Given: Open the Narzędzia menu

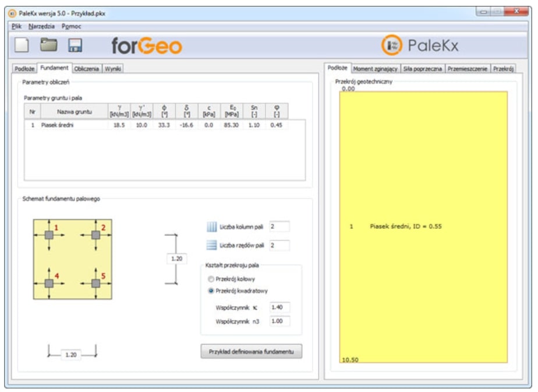Looking at the screenshot, I should point(41,26).
